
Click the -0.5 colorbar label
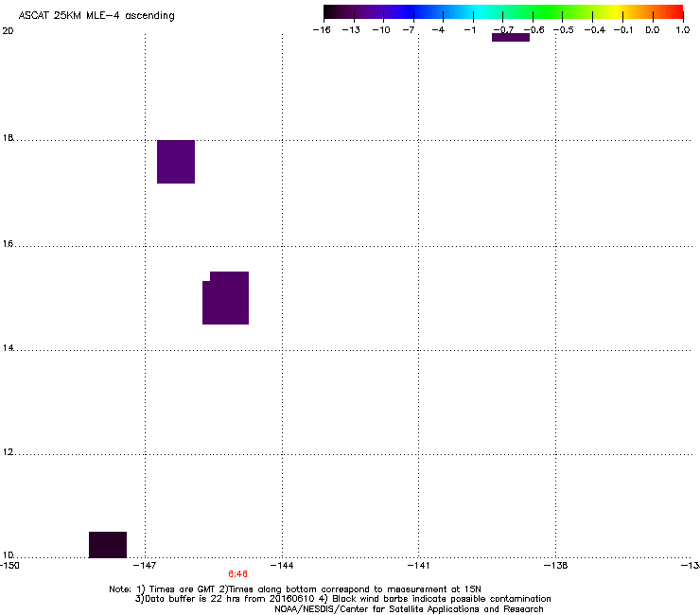(x=564, y=30)
